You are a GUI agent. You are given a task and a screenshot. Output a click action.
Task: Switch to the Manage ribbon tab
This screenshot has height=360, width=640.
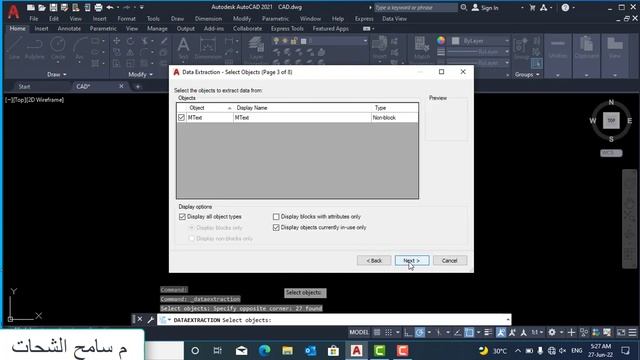pos(157,29)
